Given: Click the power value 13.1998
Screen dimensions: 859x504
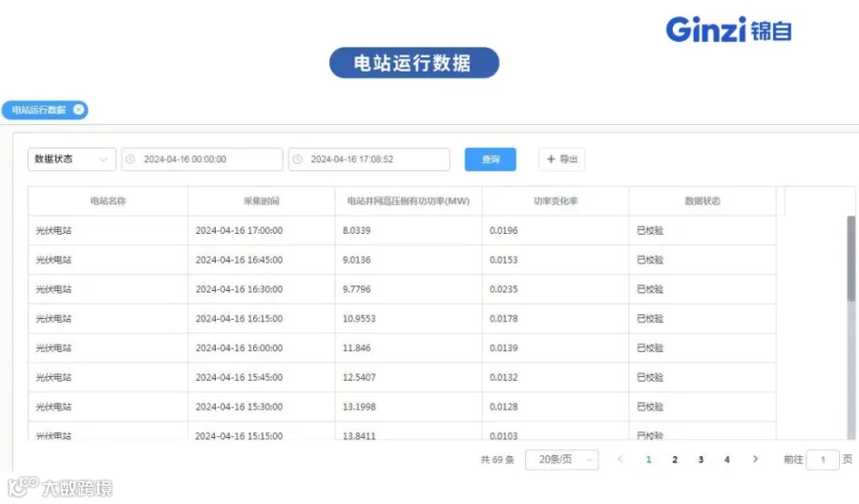Looking at the screenshot, I should (359, 407).
